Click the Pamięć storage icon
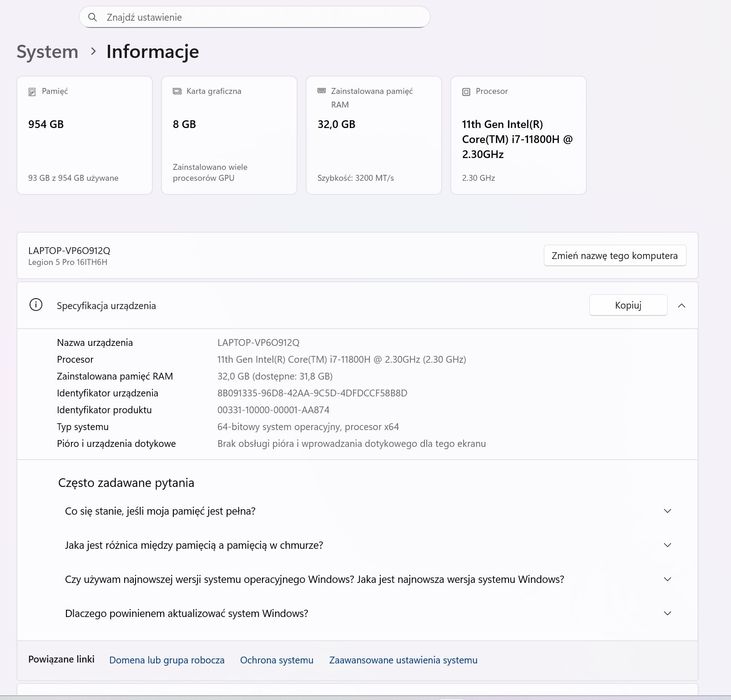This screenshot has height=700, width=731. (32, 91)
